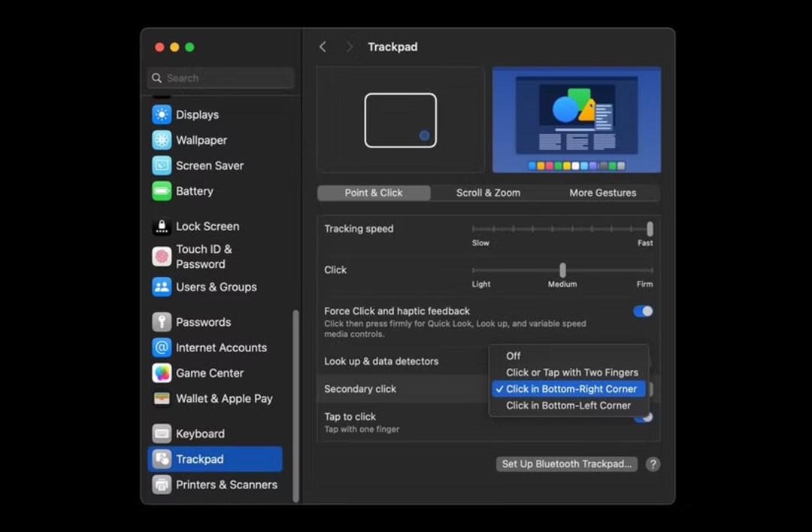Image resolution: width=812 pixels, height=532 pixels.
Task: Open Displays settings icon in sidebar
Action: point(162,114)
